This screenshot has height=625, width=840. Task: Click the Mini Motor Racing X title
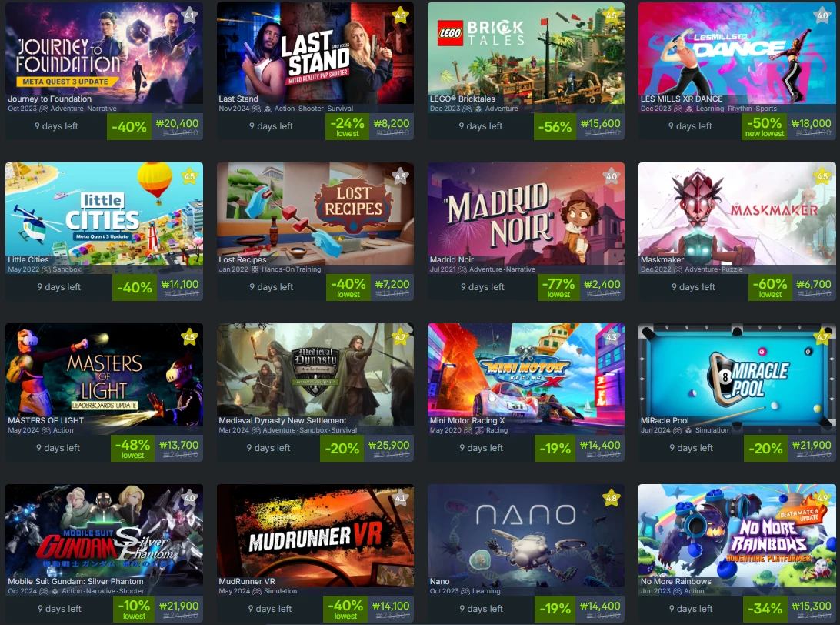point(467,420)
